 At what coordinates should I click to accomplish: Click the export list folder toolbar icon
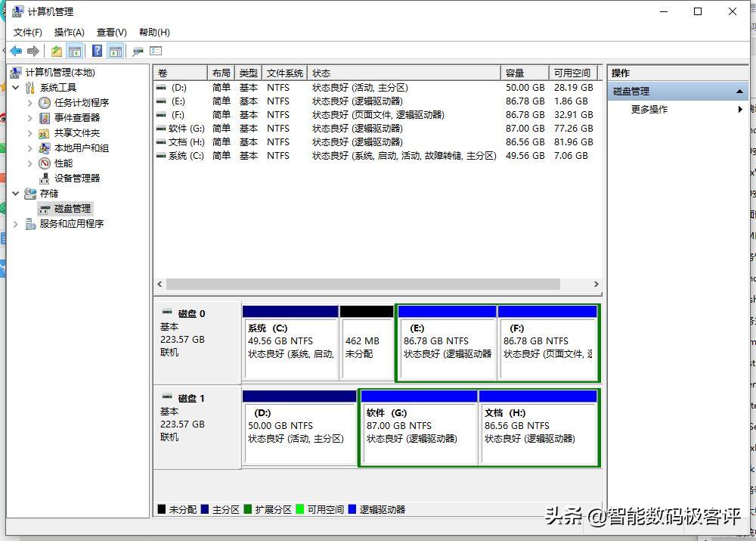tap(57, 50)
